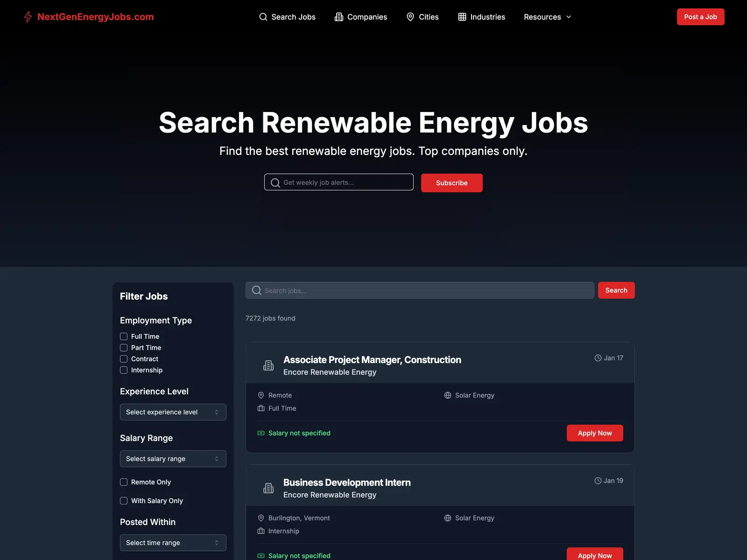Viewport: 747px width, 560px height.
Task: Enable With Salary Only checkbox
Action: 124,501
